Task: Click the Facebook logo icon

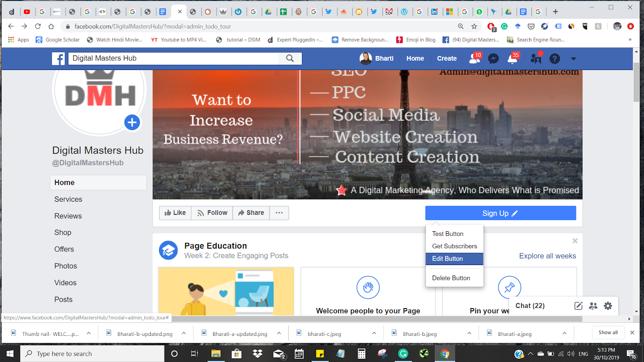Action: click(x=58, y=59)
